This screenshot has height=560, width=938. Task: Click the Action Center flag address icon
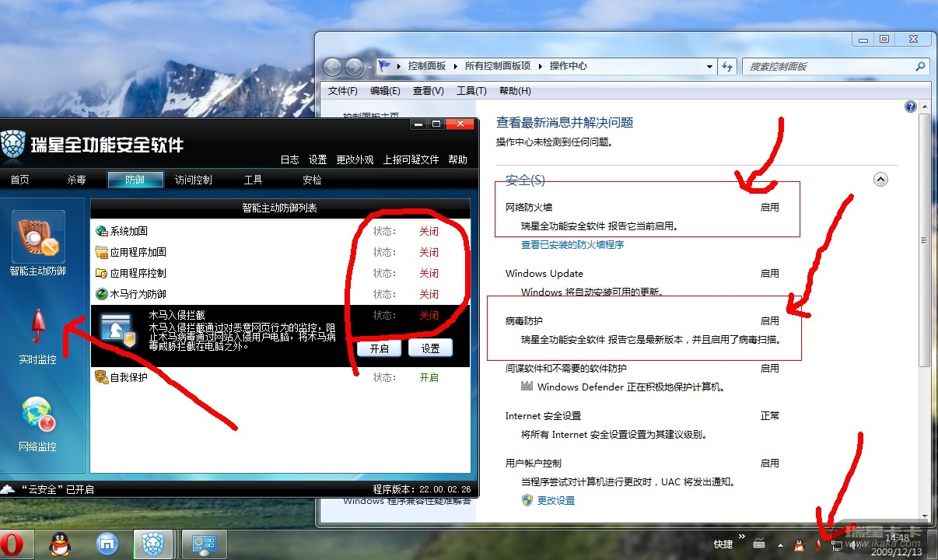click(385, 66)
